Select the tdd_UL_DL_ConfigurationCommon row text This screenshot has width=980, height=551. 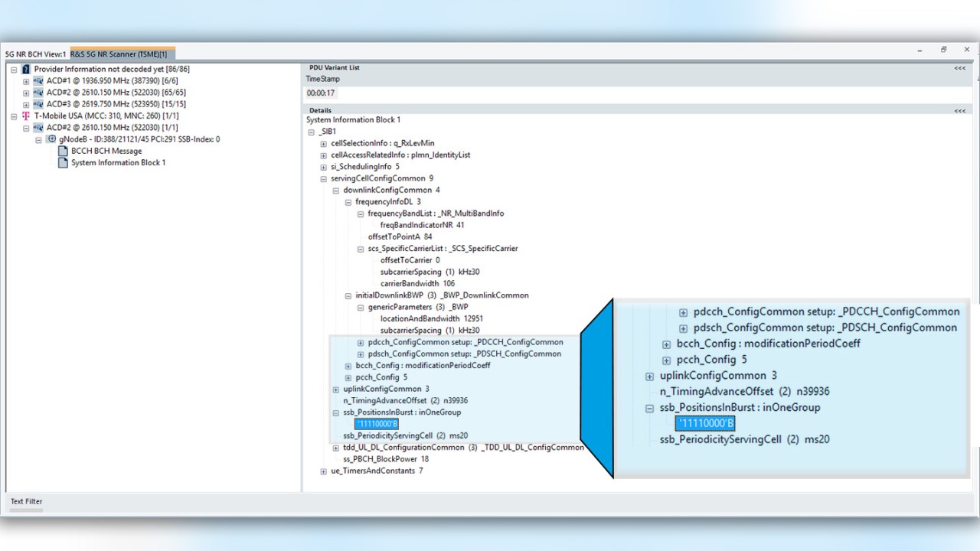[x=464, y=448]
